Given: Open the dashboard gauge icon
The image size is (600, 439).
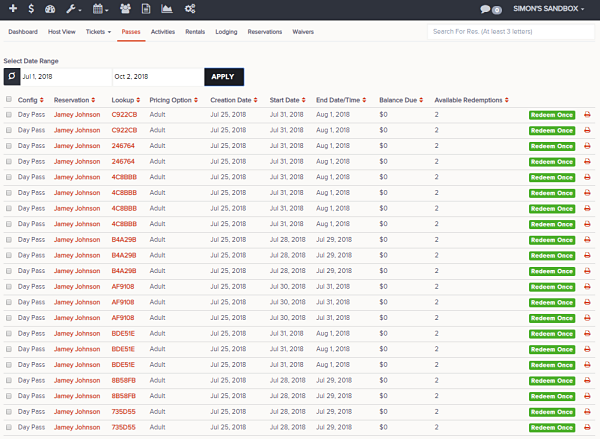Looking at the screenshot, I should click(50, 9).
